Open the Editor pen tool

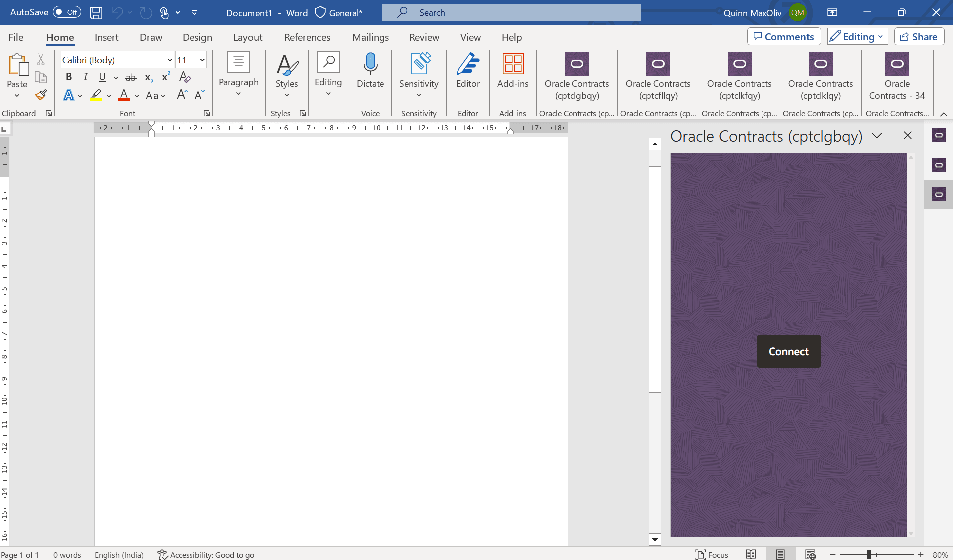click(468, 71)
